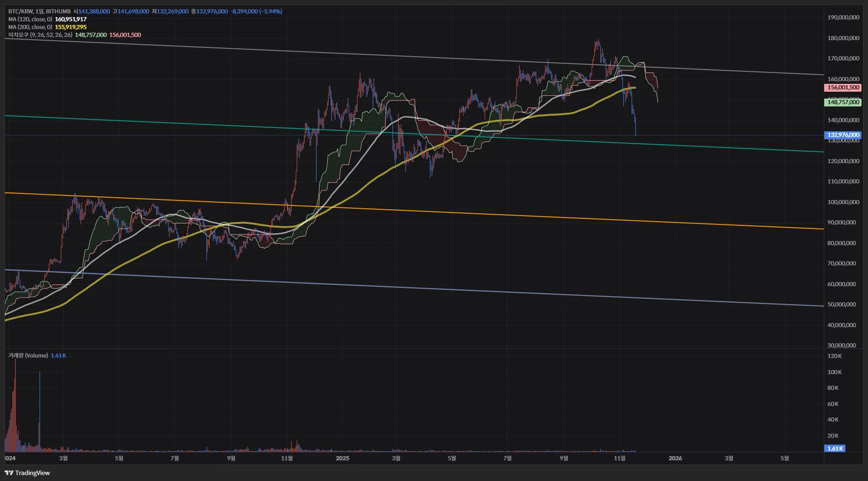This screenshot has width=868, height=481.
Task: Click the green 148,757,000 price label
Action: click(x=843, y=102)
